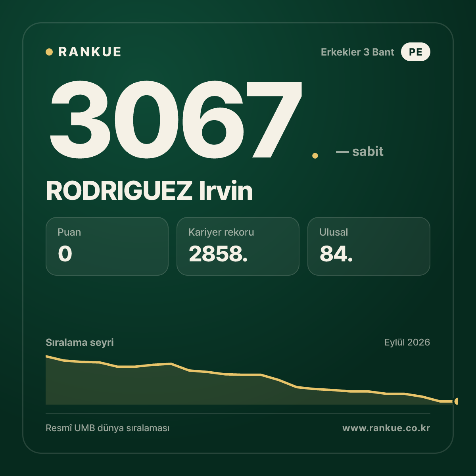This screenshot has height=476, width=476.
Task: Click the PE country badge
Action: tap(415, 52)
